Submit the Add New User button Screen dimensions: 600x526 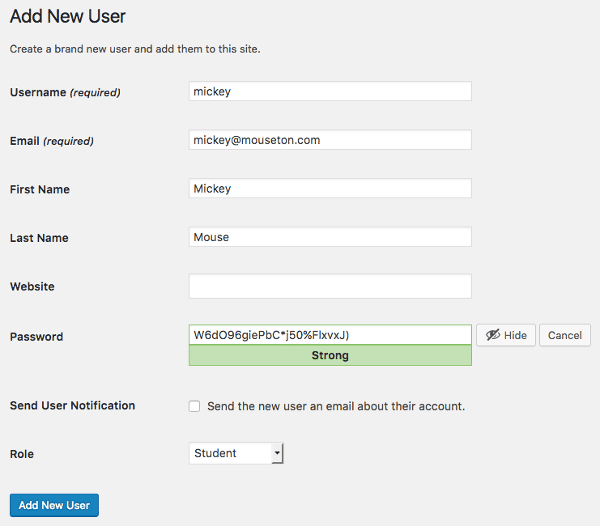click(54, 505)
